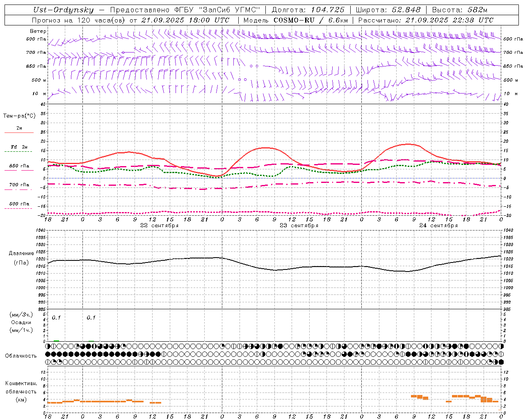
Task: Click the "(мм/3ч.)" precipitation unit label
Action: point(21,315)
